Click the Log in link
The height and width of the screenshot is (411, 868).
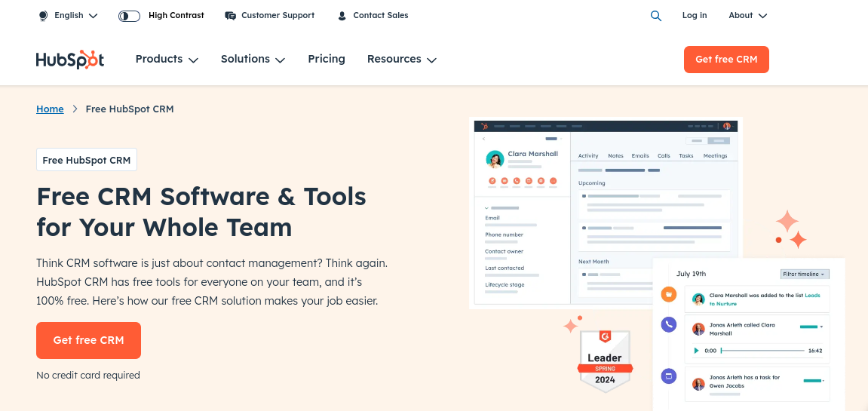pos(695,16)
